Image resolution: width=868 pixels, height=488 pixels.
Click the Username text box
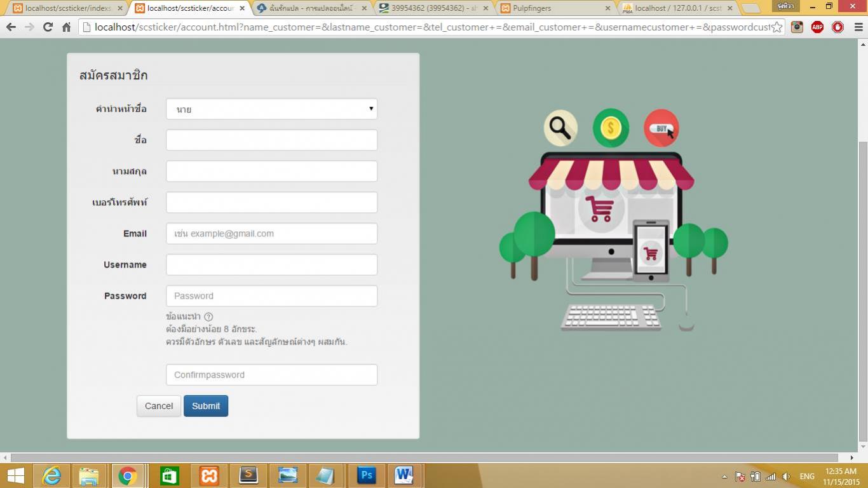(271, 265)
